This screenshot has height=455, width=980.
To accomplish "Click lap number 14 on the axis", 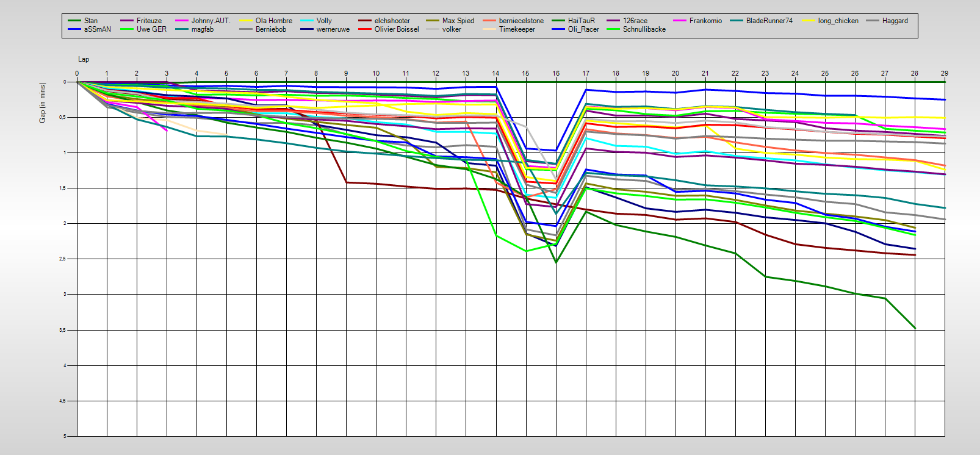I will (x=495, y=73).
